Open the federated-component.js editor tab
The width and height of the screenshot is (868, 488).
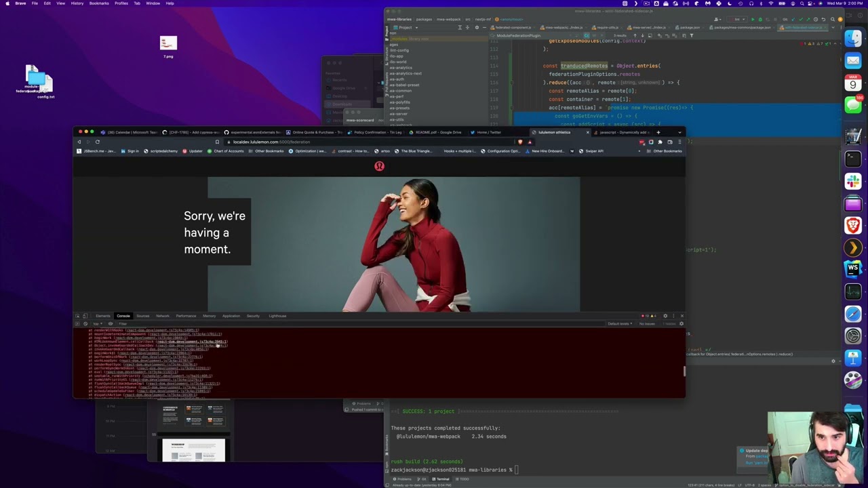[x=511, y=27]
